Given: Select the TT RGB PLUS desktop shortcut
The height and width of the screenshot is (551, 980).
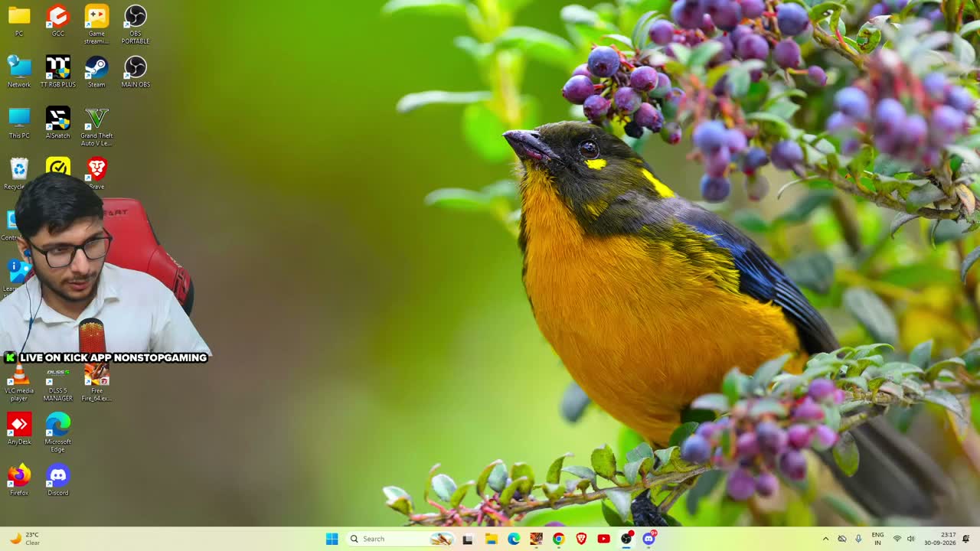Looking at the screenshot, I should pyautogui.click(x=58, y=72).
